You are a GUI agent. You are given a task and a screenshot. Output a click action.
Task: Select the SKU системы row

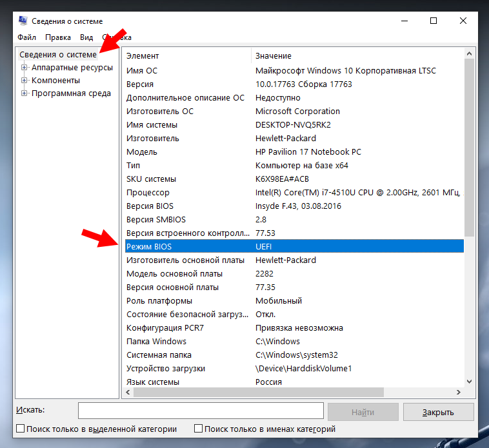click(x=294, y=179)
